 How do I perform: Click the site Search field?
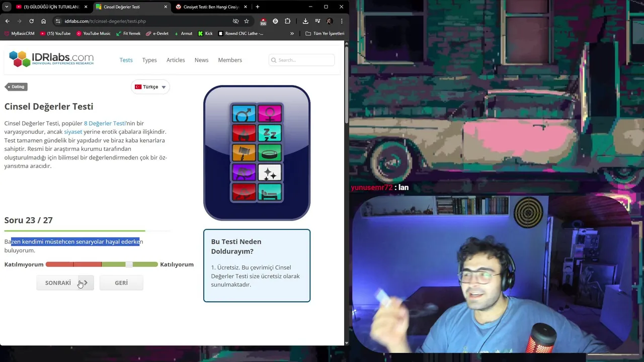(x=302, y=60)
